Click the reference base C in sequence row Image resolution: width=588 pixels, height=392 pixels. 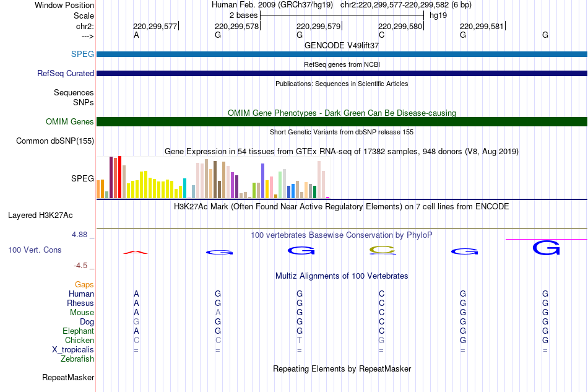coord(381,35)
